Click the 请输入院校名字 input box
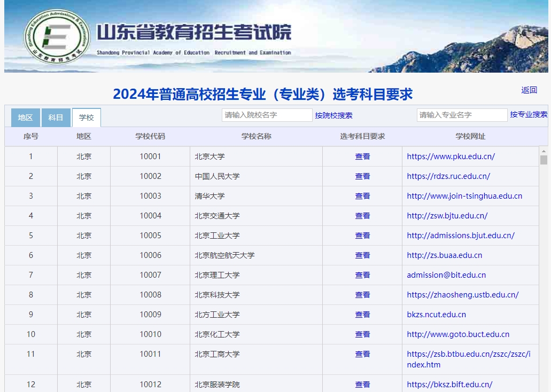This screenshot has width=551, height=392. (267, 115)
